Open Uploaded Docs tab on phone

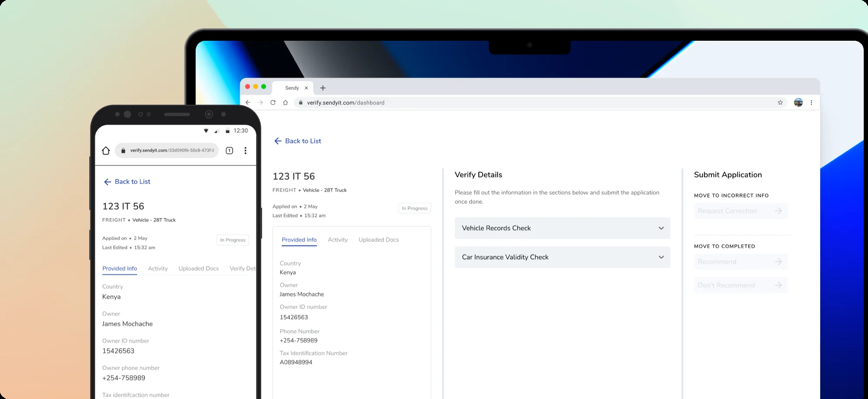tap(198, 268)
